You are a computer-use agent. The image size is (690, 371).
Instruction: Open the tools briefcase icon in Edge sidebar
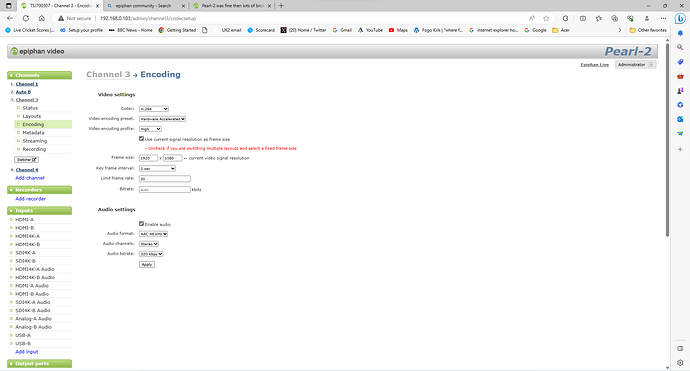[x=680, y=76]
